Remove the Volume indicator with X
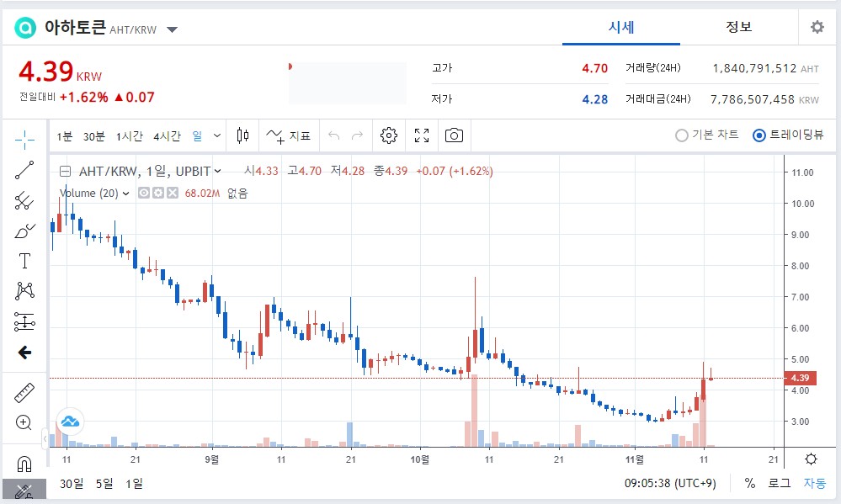The height and width of the screenshot is (504, 841). click(173, 193)
